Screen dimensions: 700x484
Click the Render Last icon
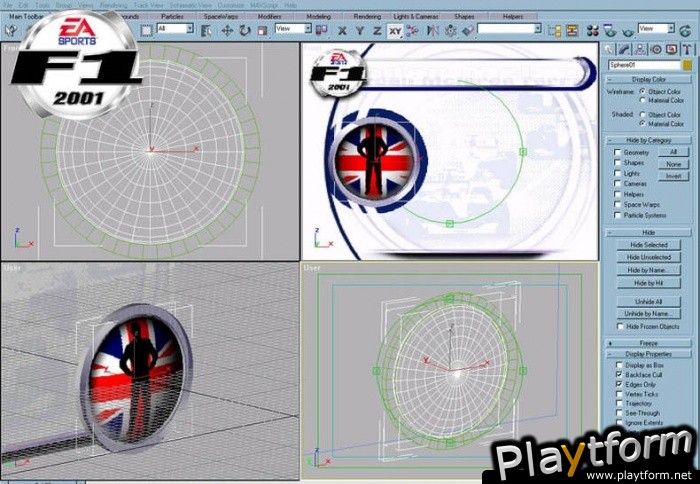tap(685, 30)
